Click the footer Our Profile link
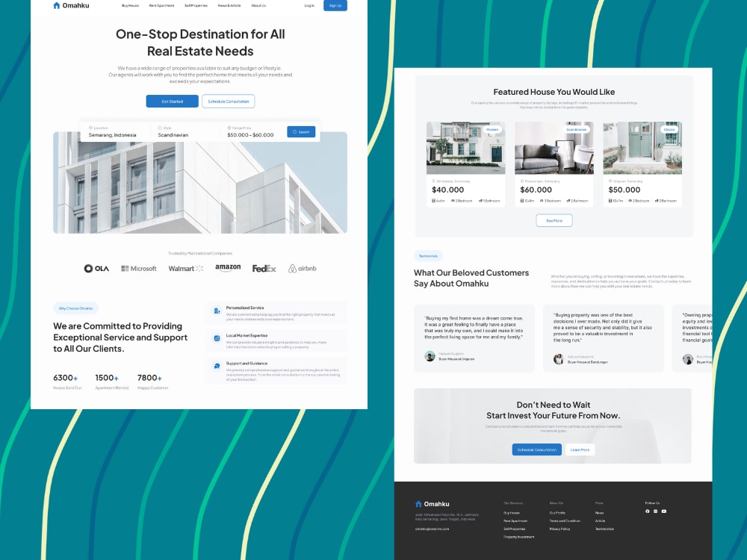 (557, 513)
